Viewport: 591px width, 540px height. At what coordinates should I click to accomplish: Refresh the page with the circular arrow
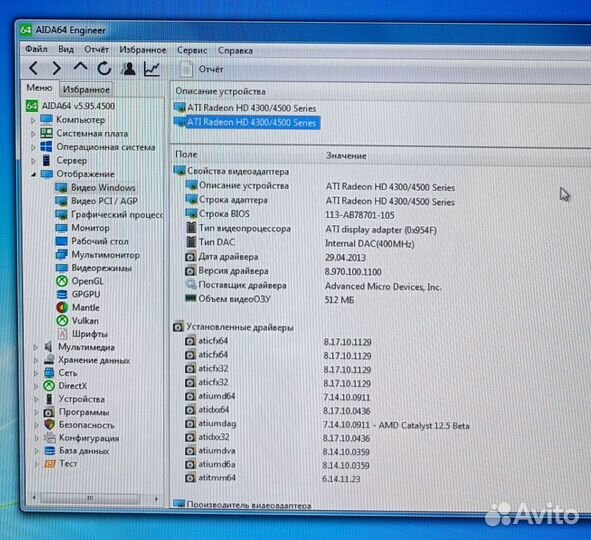click(104, 68)
